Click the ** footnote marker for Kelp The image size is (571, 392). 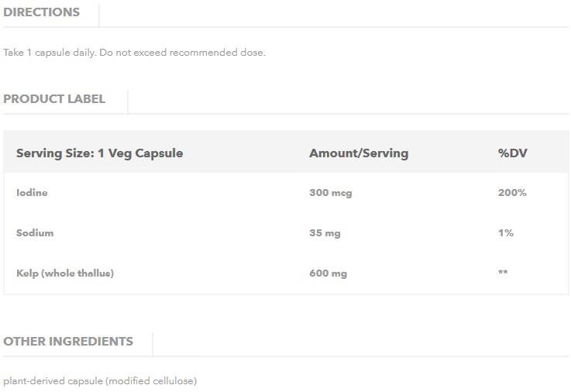click(x=503, y=273)
